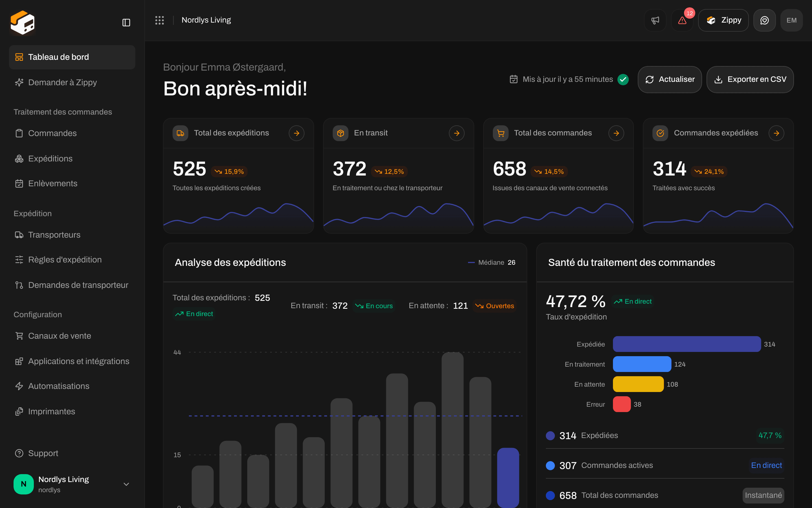Go to Commandes page
The height and width of the screenshot is (508, 812).
(72, 133)
